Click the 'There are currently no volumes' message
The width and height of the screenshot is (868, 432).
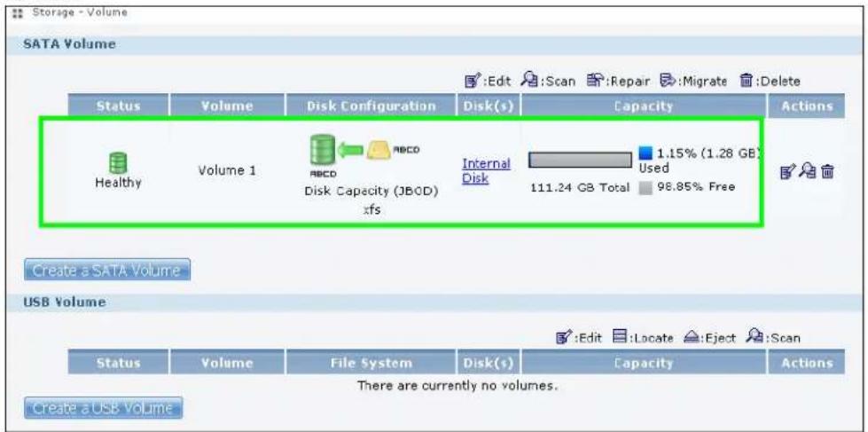pyautogui.click(x=457, y=386)
